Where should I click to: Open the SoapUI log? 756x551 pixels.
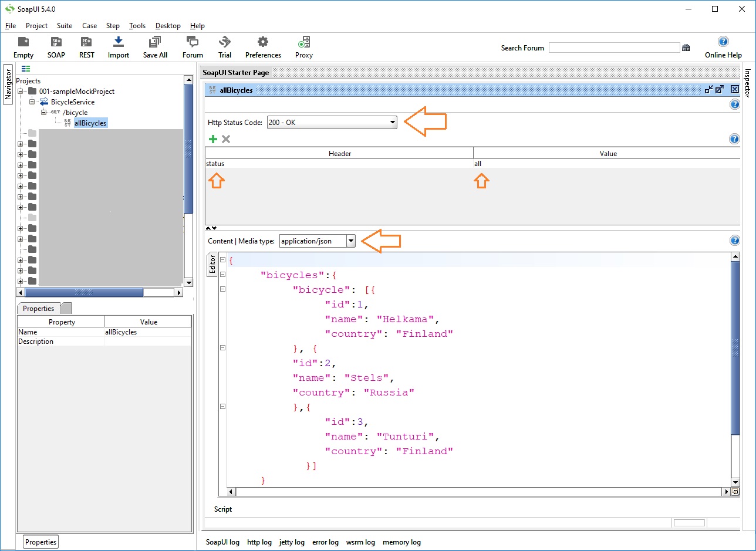coord(222,542)
